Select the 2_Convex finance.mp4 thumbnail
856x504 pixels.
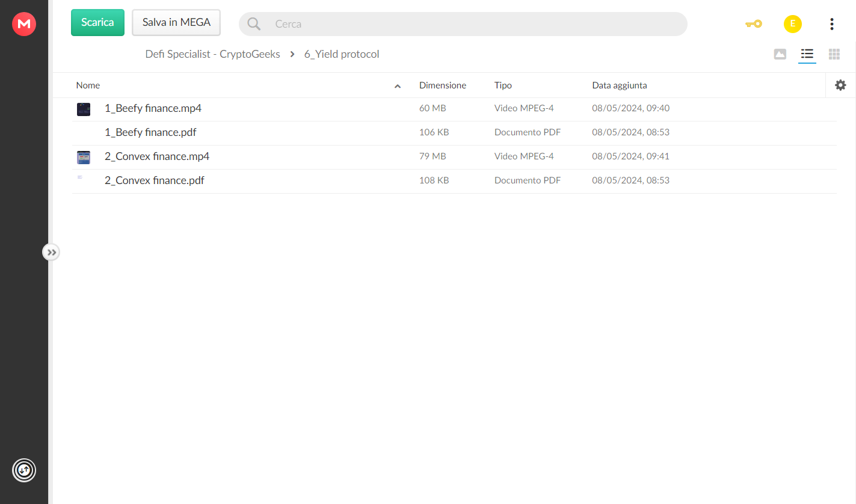[84, 158]
